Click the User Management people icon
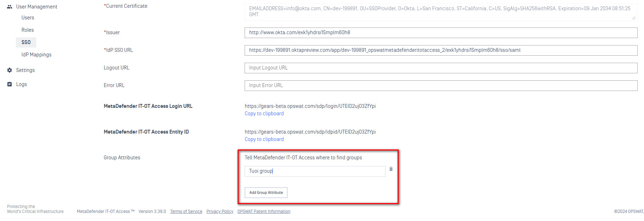This screenshot has height=221, width=644. pyautogui.click(x=10, y=7)
